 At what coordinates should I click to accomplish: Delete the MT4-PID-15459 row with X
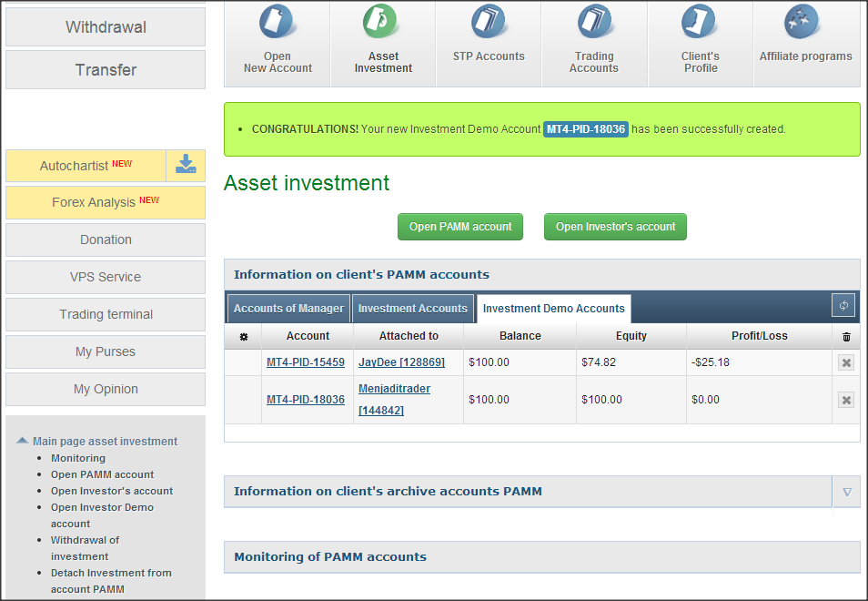[x=846, y=362]
